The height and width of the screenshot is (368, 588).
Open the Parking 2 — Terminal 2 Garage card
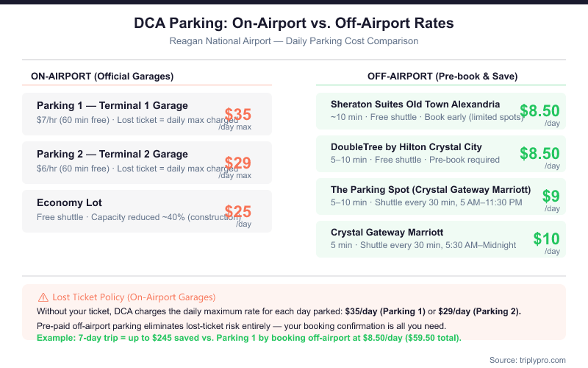[112, 154]
